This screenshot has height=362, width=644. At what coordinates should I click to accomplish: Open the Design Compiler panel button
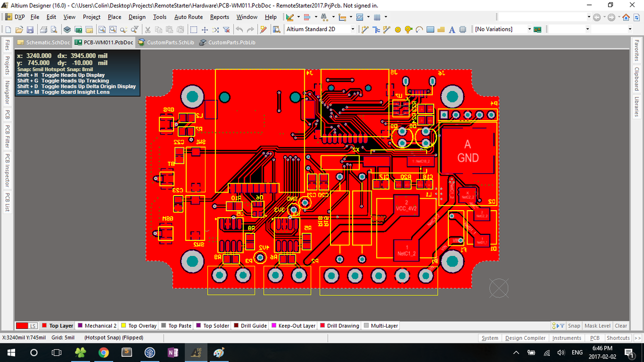tap(525, 338)
